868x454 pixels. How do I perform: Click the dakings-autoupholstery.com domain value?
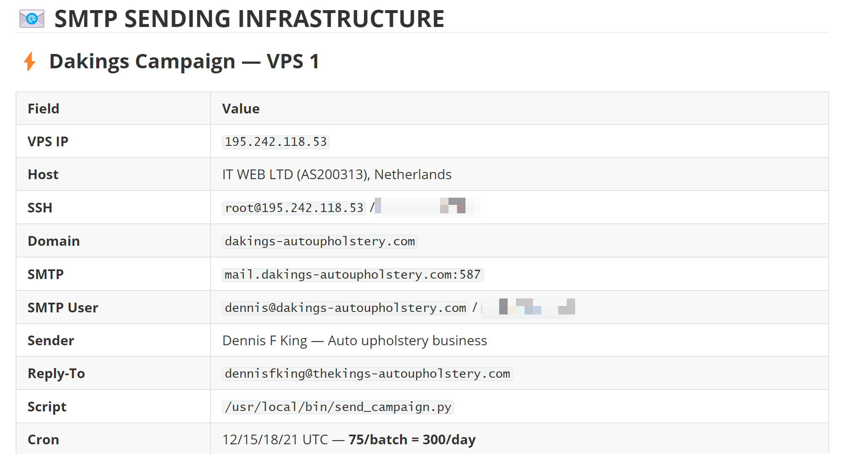tap(319, 241)
